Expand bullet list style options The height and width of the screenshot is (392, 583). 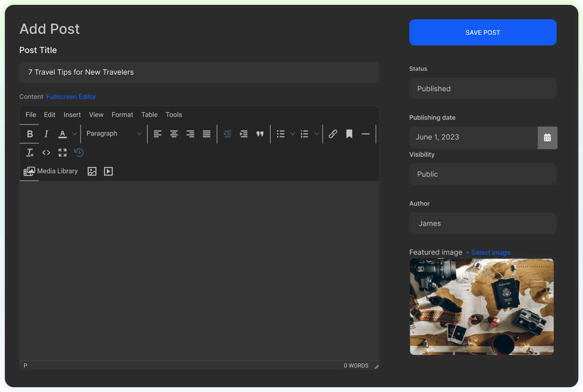pos(293,134)
